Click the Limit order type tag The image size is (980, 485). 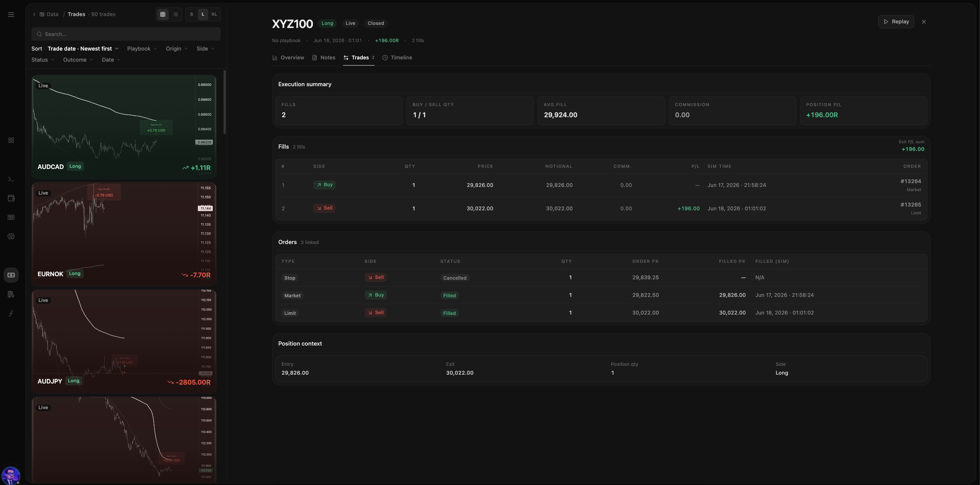point(290,313)
